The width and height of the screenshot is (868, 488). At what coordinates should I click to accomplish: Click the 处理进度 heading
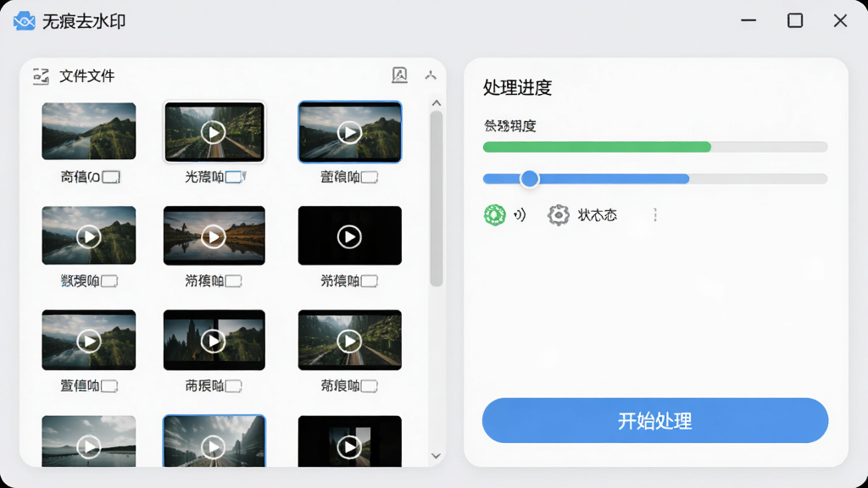click(518, 87)
